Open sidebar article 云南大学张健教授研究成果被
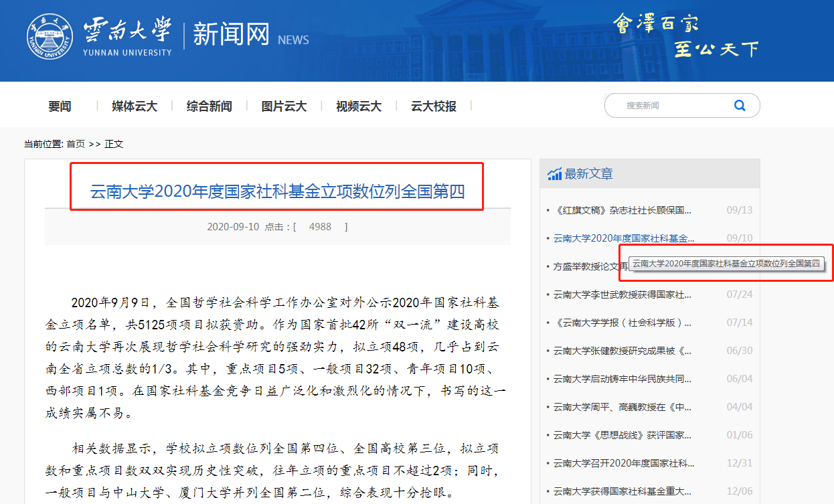 coord(622,351)
